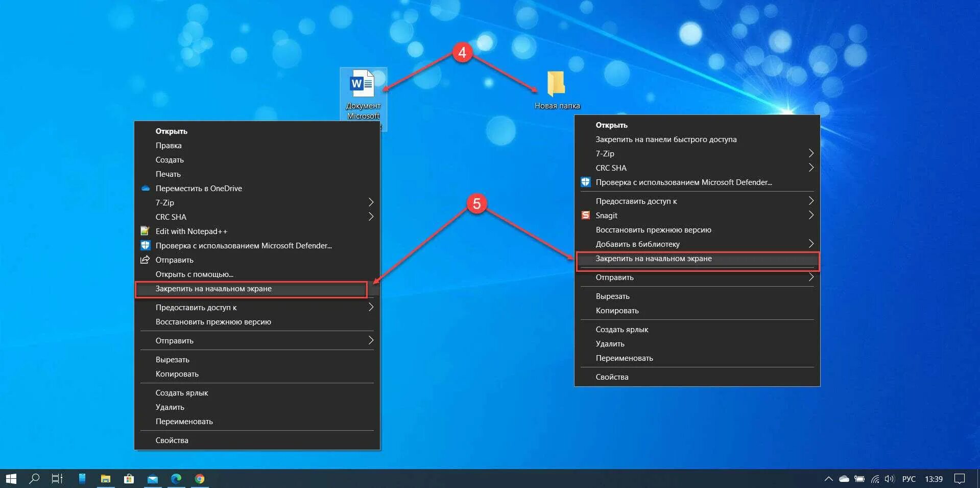Show hidden tray icons chevron
Viewport: 980px width, 488px height.
828,479
